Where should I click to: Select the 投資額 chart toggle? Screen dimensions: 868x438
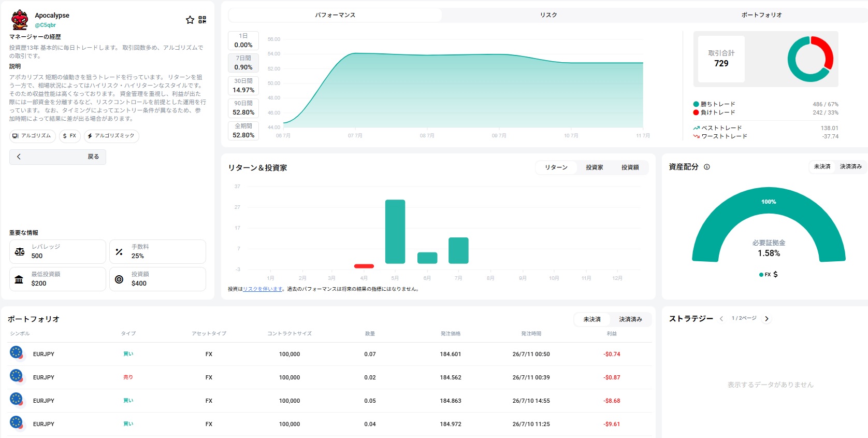coord(630,167)
